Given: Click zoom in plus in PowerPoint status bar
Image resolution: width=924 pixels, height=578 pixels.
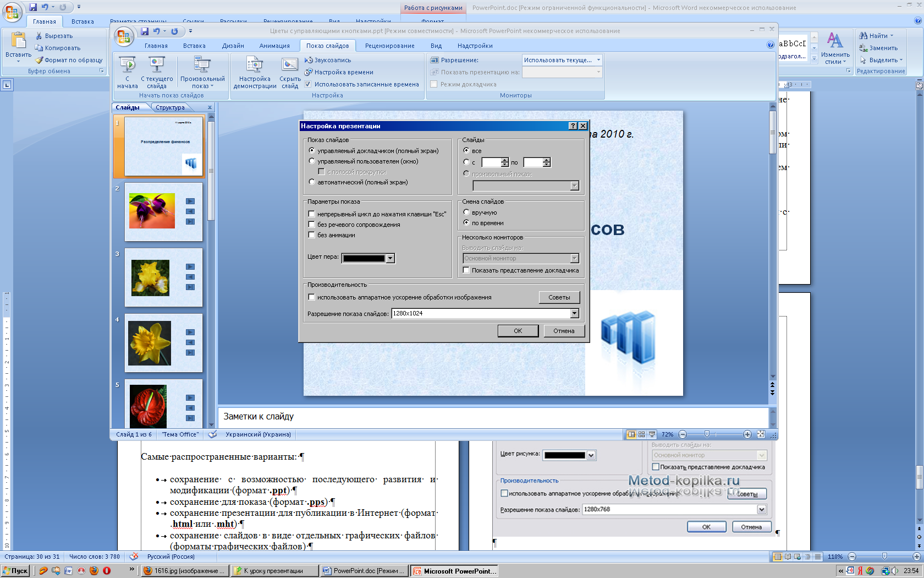Looking at the screenshot, I should click(747, 434).
